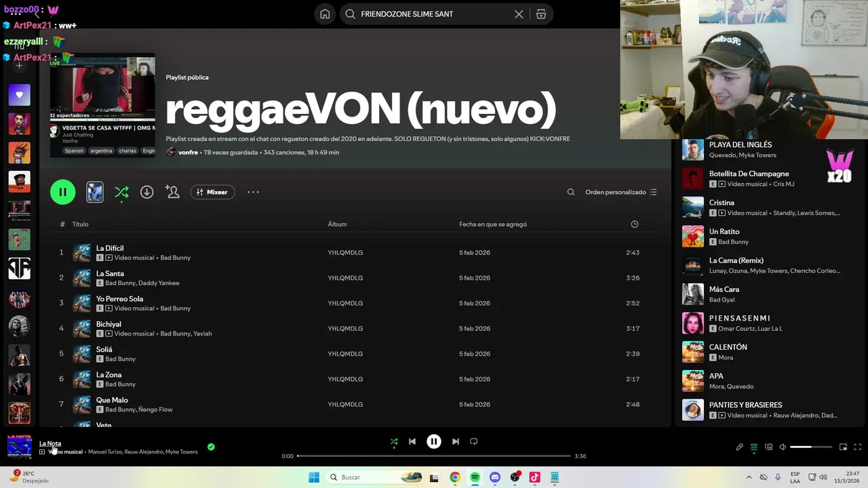This screenshot has height=488, width=868.
Task: Open Liked Songs heart tile in the sidebar
Action: (19, 95)
